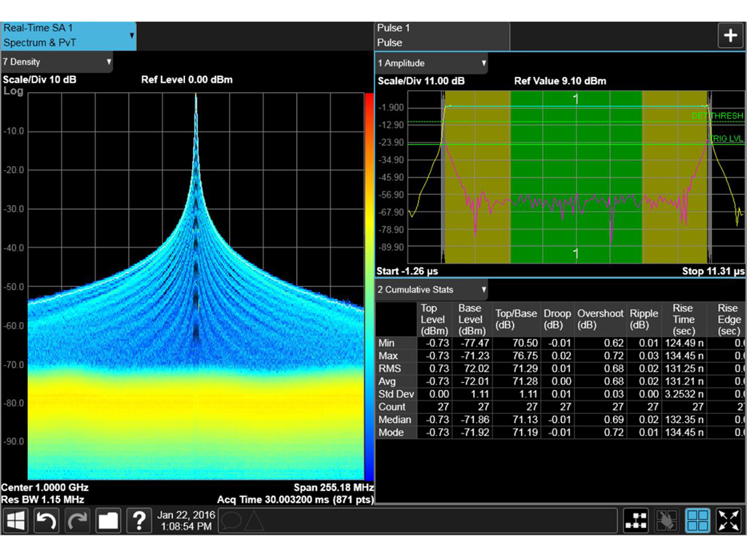This screenshot has width=747, height=560.
Task: Click the touch hand icon
Action: pyautogui.click(x=667, y=520)
